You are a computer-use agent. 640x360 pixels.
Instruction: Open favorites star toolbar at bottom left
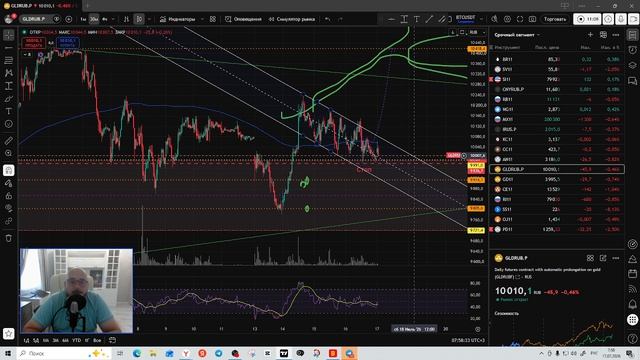coord(9,333)
